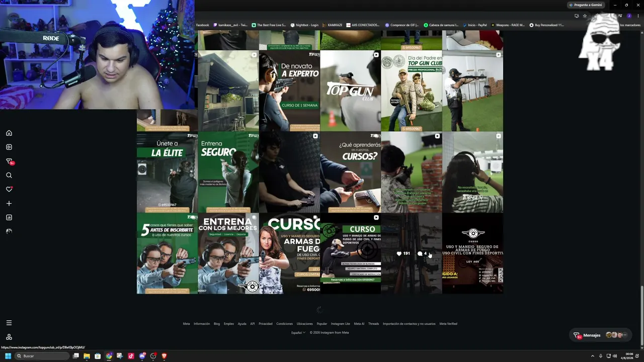Open 'ENTRENA CON LOS MEJORES' post
Screen dimensions: 644x362
228,253
